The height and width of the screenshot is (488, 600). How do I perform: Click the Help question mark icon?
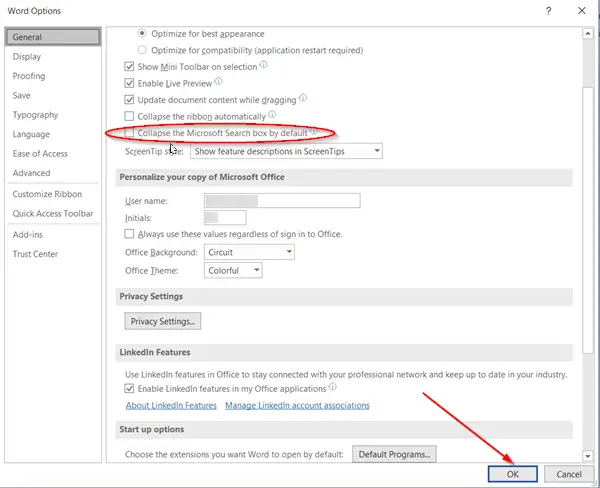tap(548, 11)
